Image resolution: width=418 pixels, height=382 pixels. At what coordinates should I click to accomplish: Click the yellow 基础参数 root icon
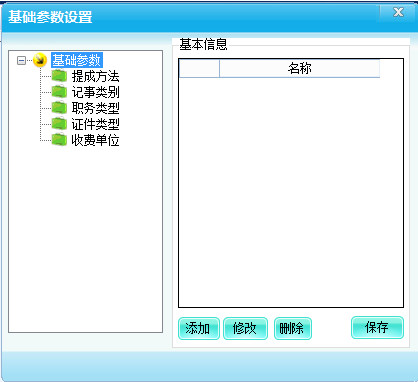point(40,60)
